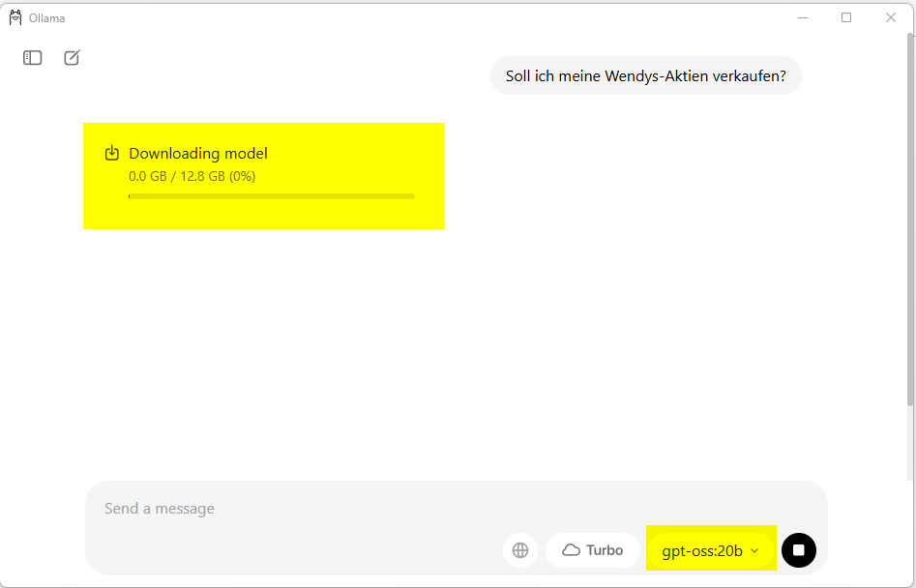Click the 0.0 GB / 12.8 GB status text
The image size is (916, 588).
click(x=192, y=176)
